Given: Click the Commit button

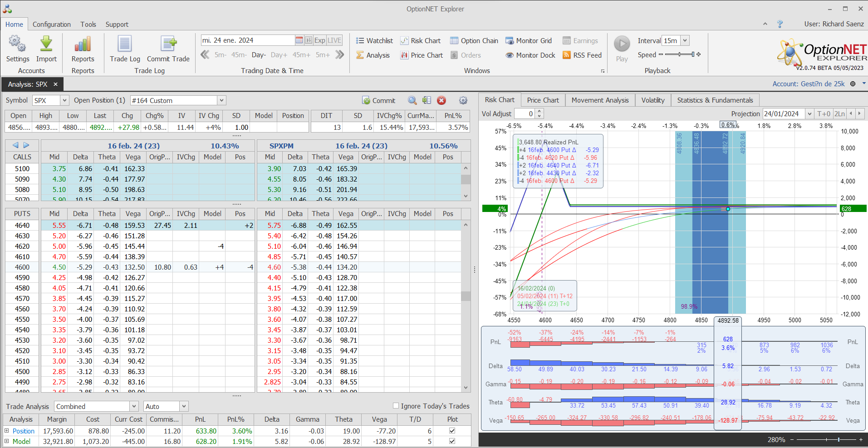Looking at the screenshot, I should tap(379, 101).
